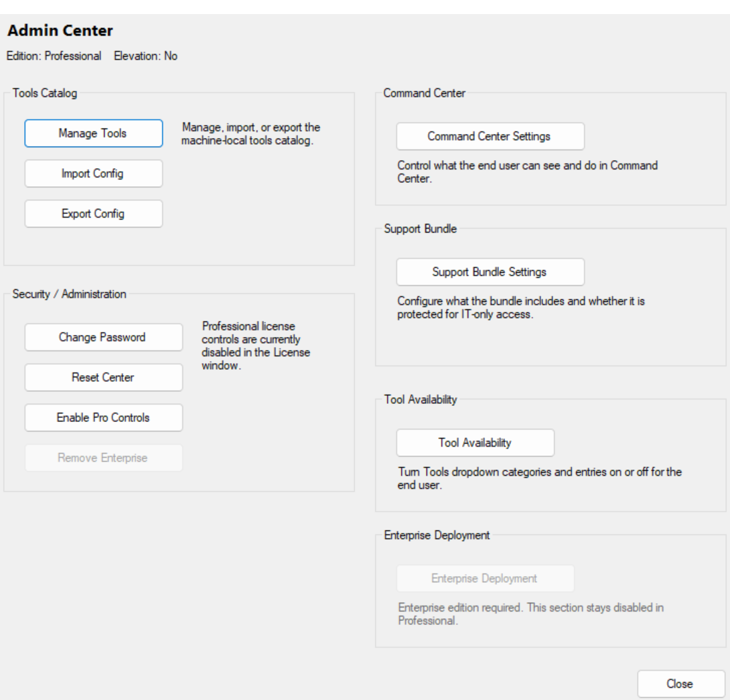Click the Enterprise edition required notice text
The width and height of the screenshot is (730, 700).
530,614
